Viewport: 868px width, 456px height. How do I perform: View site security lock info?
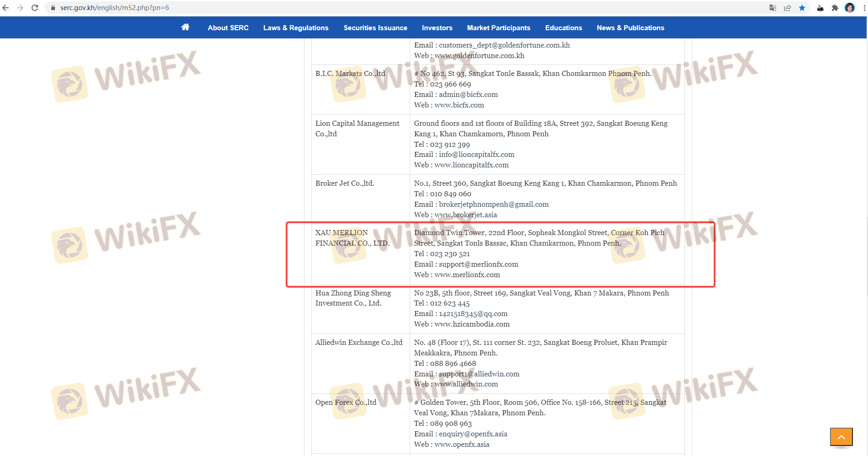coord(53,8)
